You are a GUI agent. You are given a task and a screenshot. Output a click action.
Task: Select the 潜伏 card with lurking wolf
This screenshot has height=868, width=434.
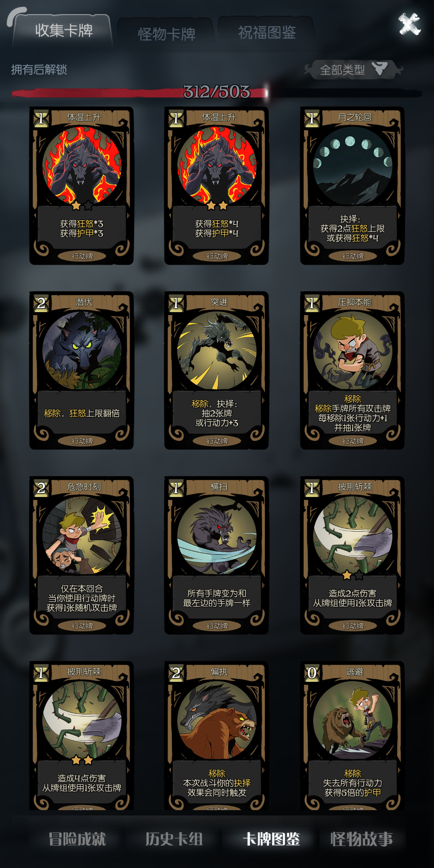pos(82,371)
